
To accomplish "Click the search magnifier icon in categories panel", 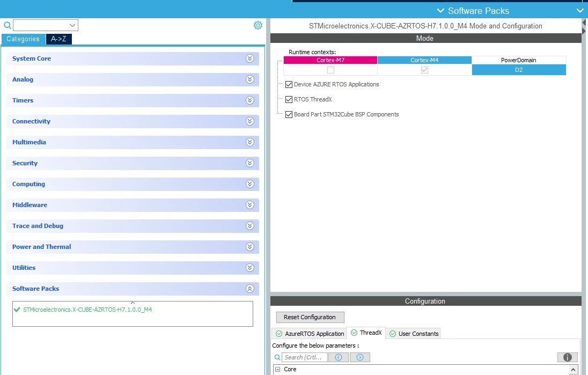I will 7,26.
